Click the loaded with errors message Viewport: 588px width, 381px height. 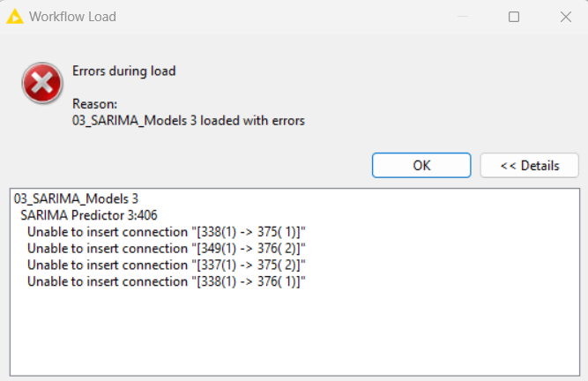pos(252,121)
